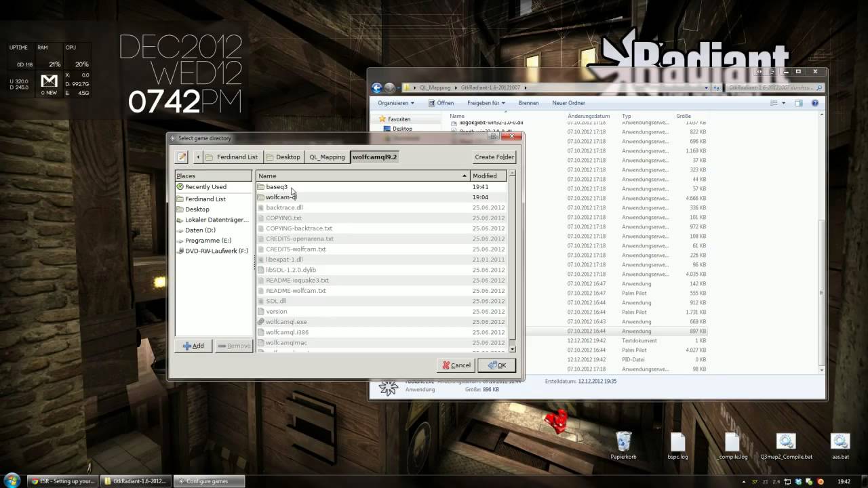The image size is (868, 488).
Task: Sort Explorer list by Änderungsdatum
Action: [589, 116]
